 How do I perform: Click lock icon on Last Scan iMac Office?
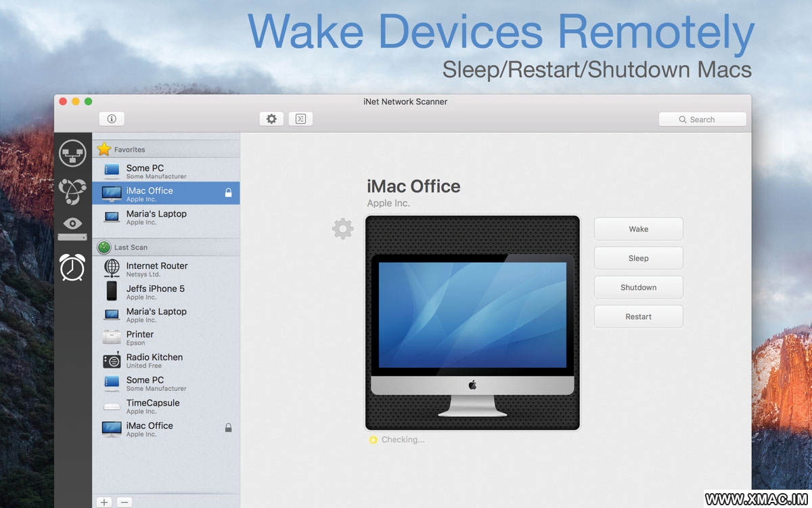[228, 428]
